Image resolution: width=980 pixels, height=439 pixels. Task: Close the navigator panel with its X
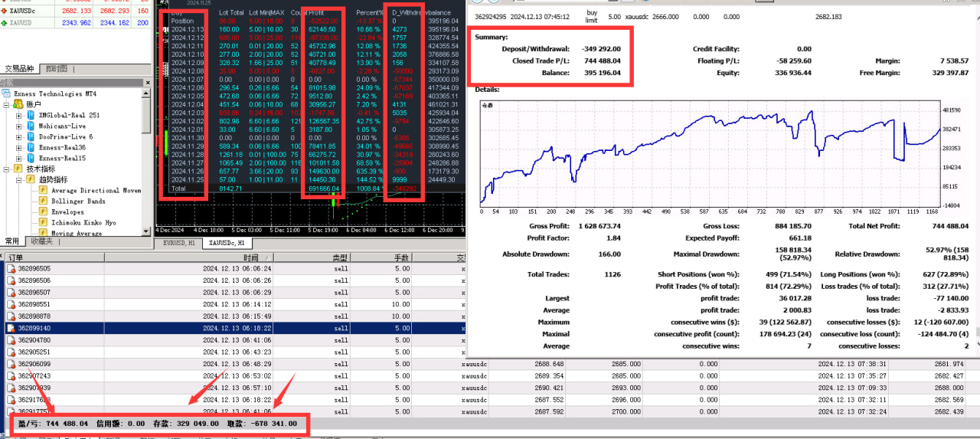point(147,83)
